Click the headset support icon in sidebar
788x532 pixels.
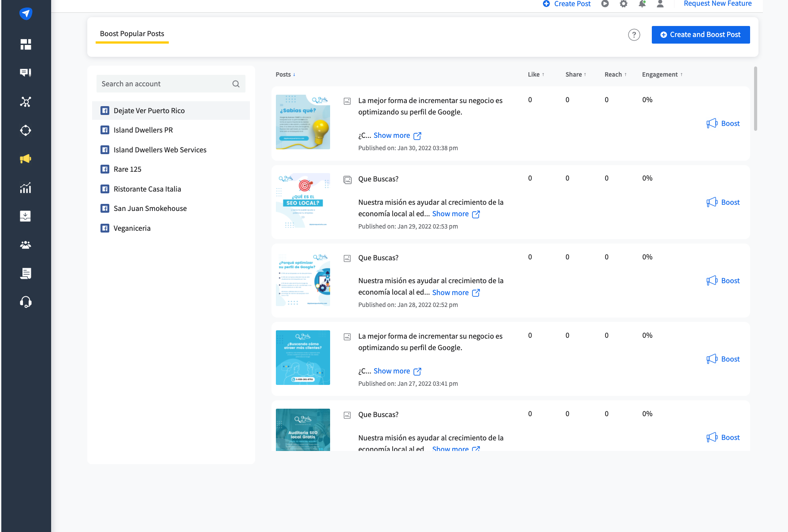pos(26,302)
